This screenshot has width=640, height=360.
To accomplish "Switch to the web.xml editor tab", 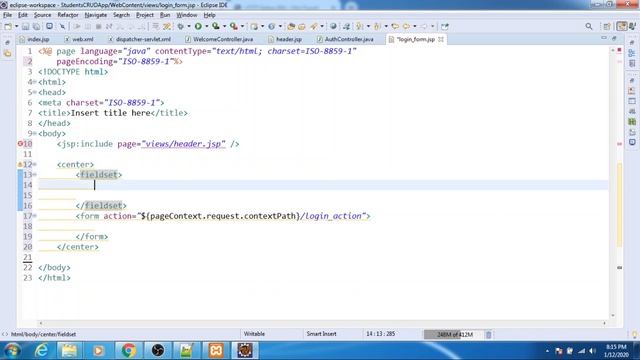I will pos(79,39).
